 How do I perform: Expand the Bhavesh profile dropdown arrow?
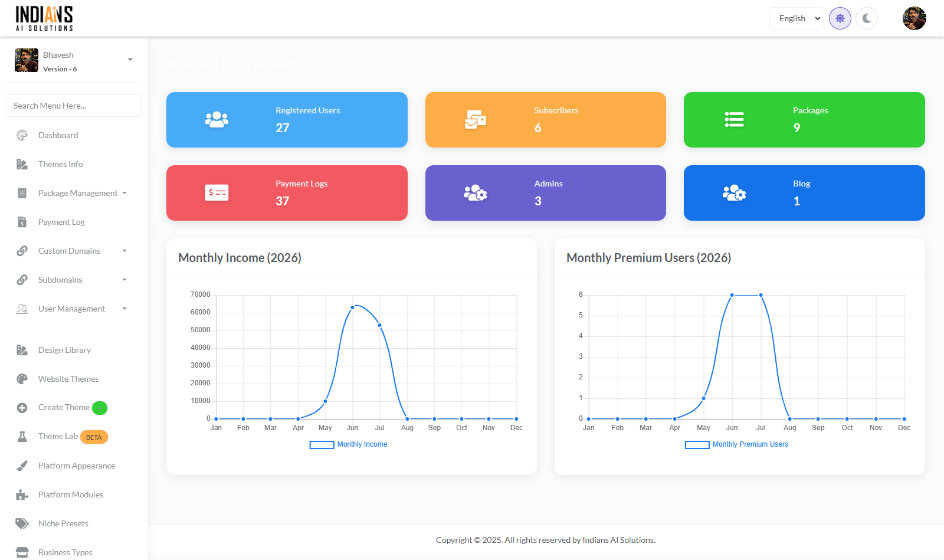pyautogui.click(x=130, y=60)
